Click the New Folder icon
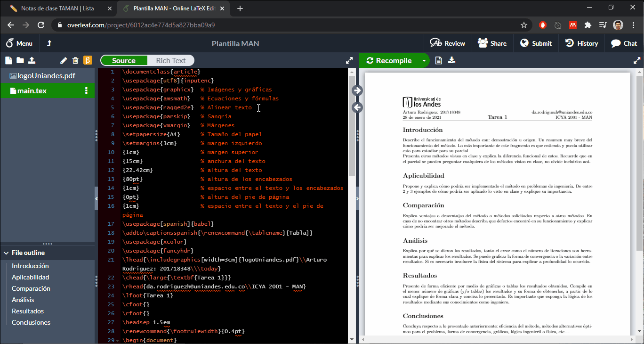 click(x=20, y=60)
